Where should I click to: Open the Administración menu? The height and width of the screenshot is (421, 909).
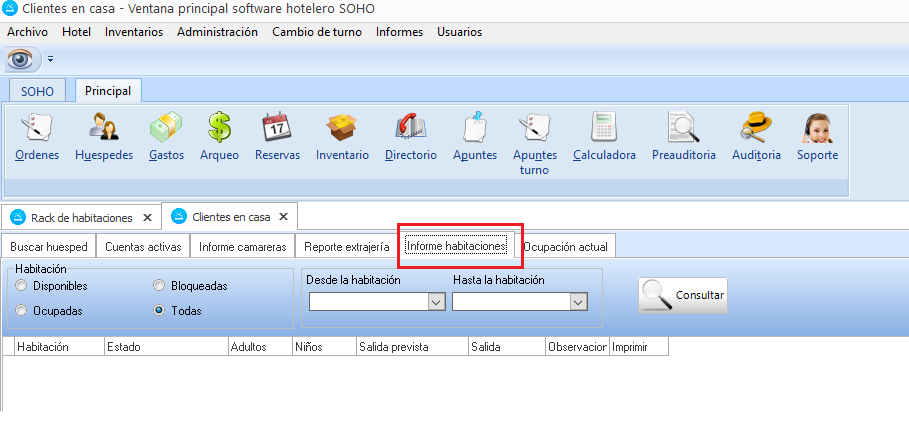(x=217, y=32)
